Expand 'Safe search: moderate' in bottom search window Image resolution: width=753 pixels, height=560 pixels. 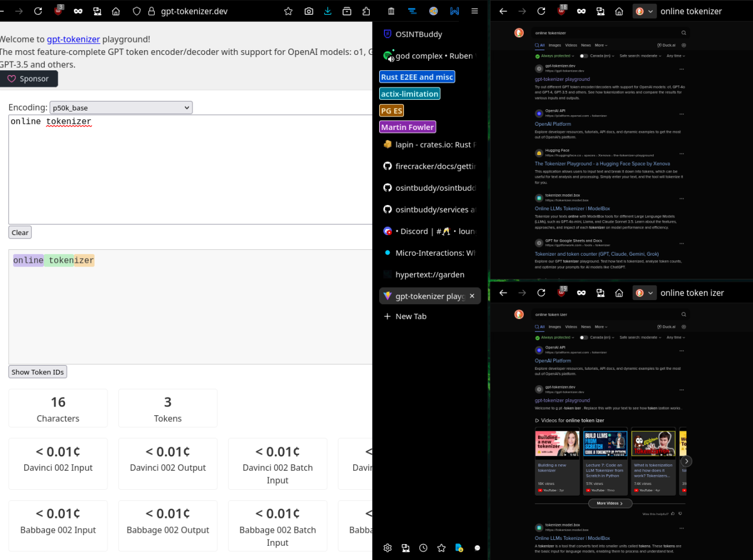click(x=640, y=338)
